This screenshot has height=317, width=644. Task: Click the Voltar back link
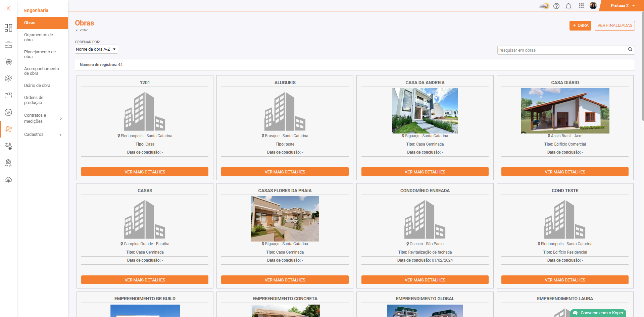(x=82, y=30)
